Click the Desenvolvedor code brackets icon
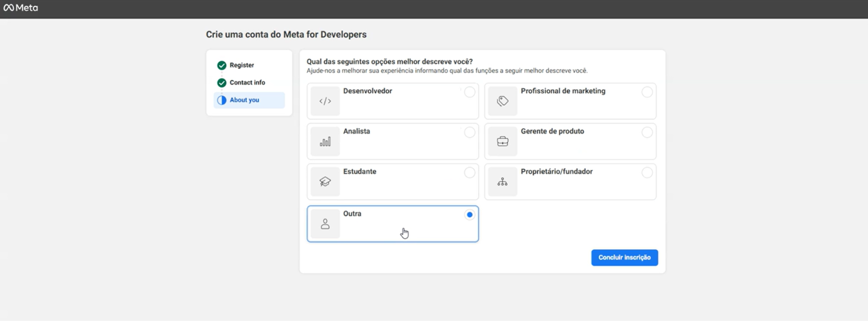 tap(325, 101)
